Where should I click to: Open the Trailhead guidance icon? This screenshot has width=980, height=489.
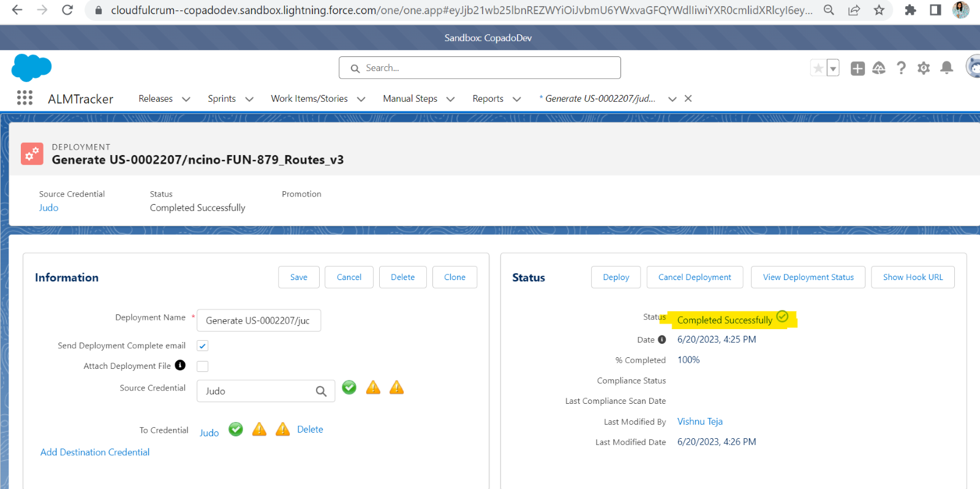[x=879, y=68]
